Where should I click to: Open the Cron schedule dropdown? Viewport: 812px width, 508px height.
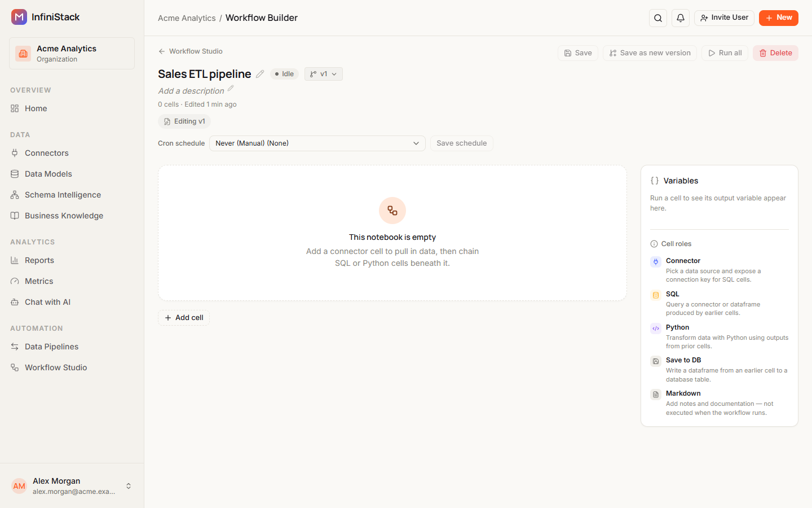317,143
